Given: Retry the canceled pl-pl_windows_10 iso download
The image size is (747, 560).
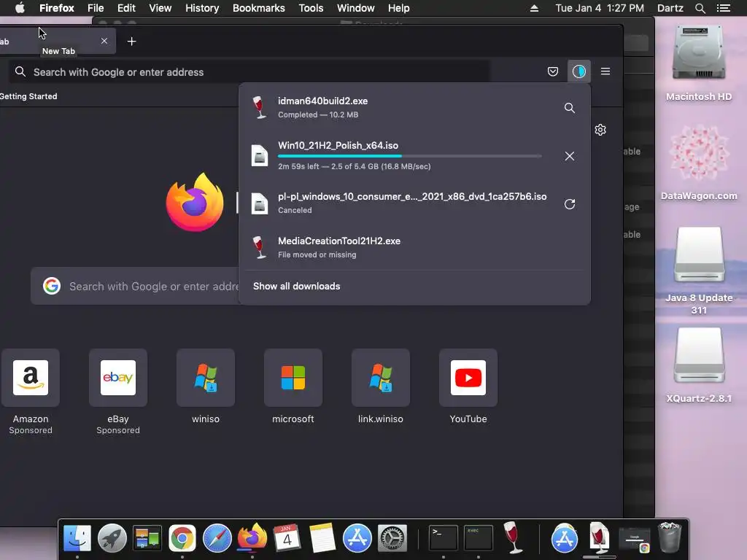Looking at the screenshot, I should pyautogui.click(x=569, y=204).
